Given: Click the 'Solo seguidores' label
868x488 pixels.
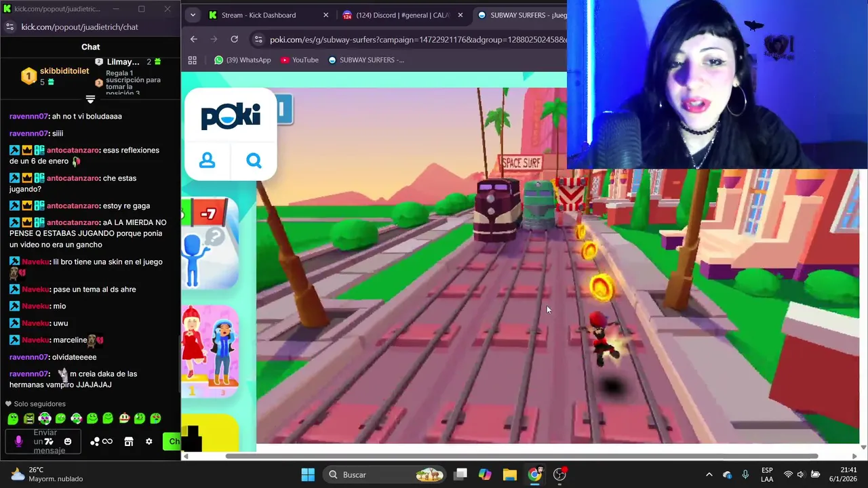Looking at the screenshot, I should point(39,404).
